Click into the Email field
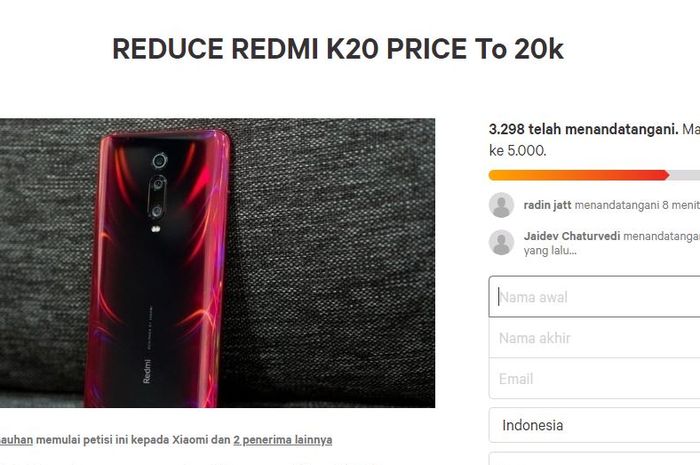 pos(594,378)
